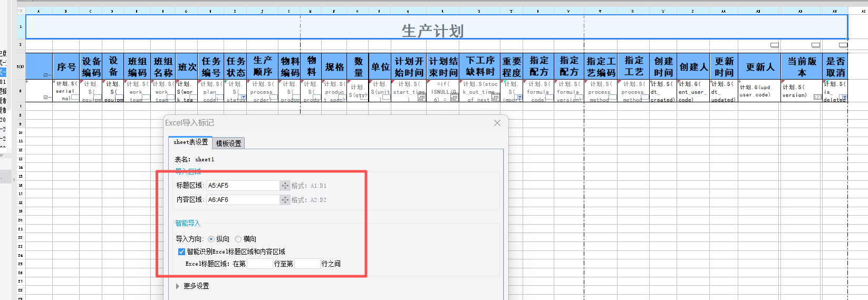Click the small button widget above 是否取消 column
This screenshot has width=868, height=300.
[x=843, y=45]
